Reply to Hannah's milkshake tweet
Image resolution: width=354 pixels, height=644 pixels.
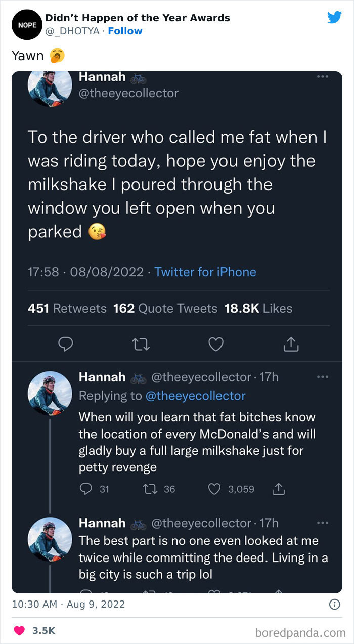(x=66, y=344)
